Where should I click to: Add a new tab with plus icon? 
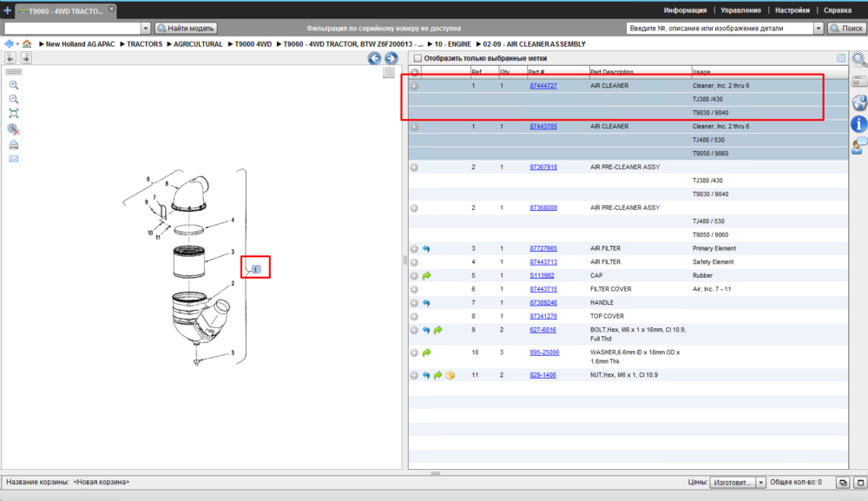7,10
